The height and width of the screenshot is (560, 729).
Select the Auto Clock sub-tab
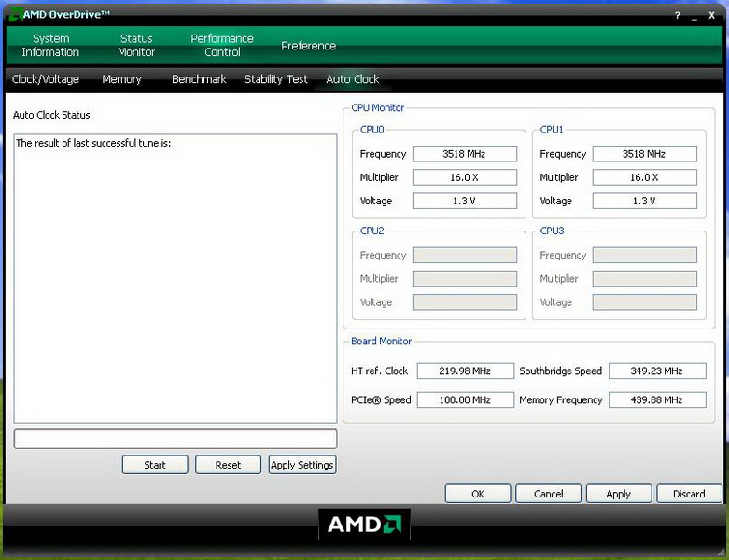click(x=353, y=79)
